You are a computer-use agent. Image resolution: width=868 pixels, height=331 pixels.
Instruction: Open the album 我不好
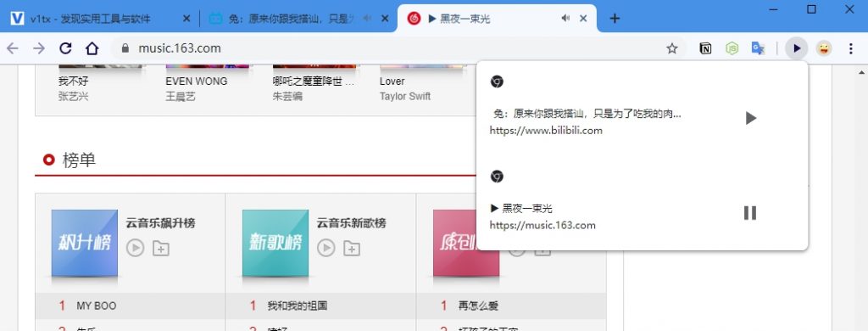(73, 81)
